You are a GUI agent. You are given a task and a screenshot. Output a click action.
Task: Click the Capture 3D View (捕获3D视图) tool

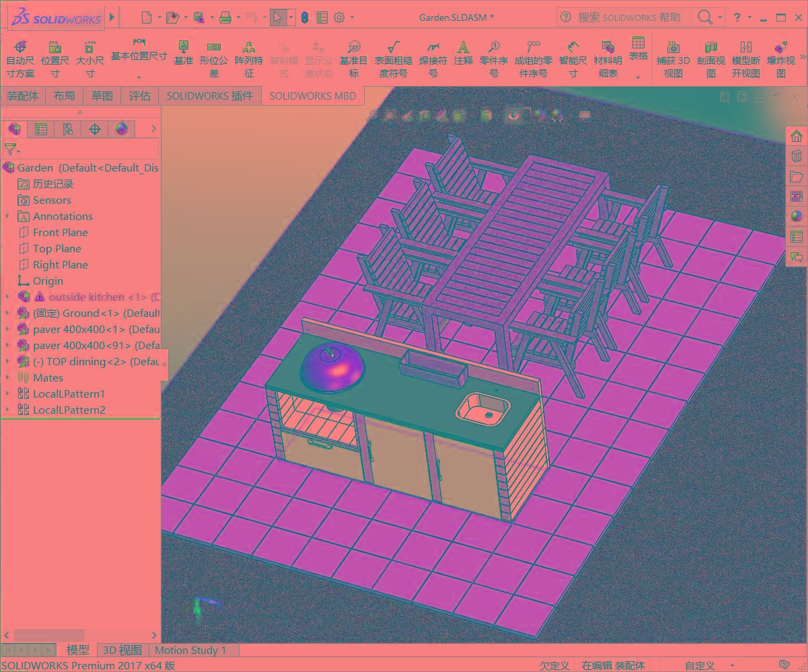coord(673,59)
